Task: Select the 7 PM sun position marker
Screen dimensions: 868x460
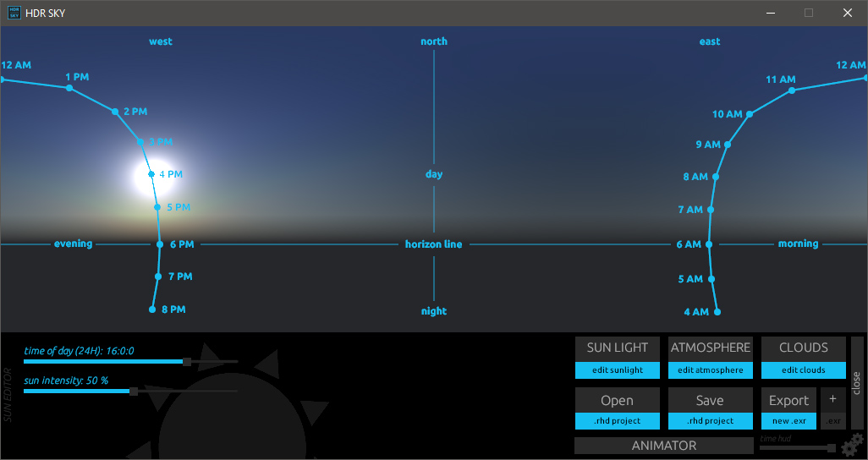Action: click(x=158, y=277)
